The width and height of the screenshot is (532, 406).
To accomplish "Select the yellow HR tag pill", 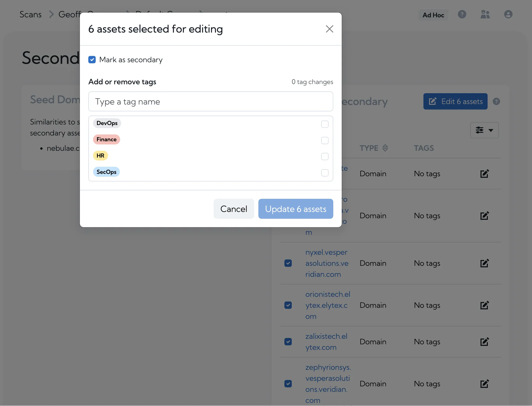I will click(x=100, y=156).
